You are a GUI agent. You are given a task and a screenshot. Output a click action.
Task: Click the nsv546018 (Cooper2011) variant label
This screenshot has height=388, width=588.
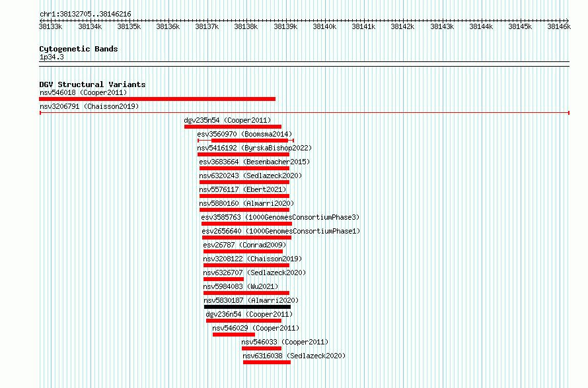[83, 92]
